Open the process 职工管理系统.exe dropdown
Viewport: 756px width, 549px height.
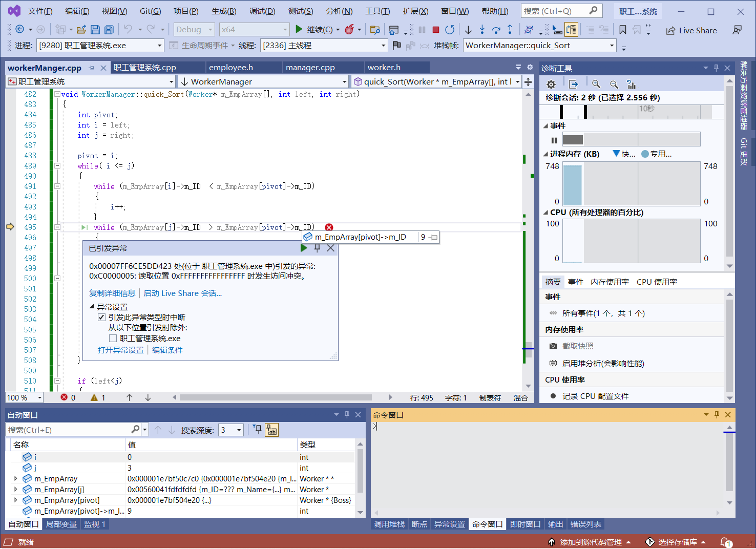pos(100,45)
